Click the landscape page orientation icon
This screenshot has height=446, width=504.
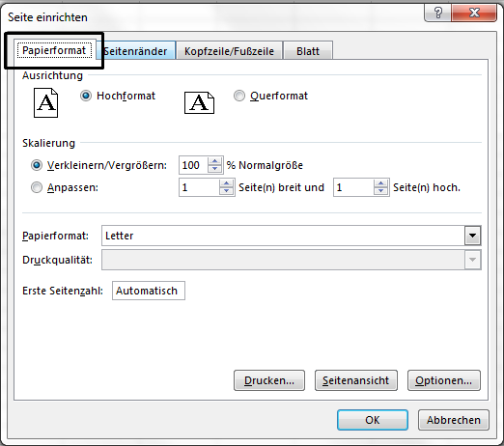tap(199, 103)
